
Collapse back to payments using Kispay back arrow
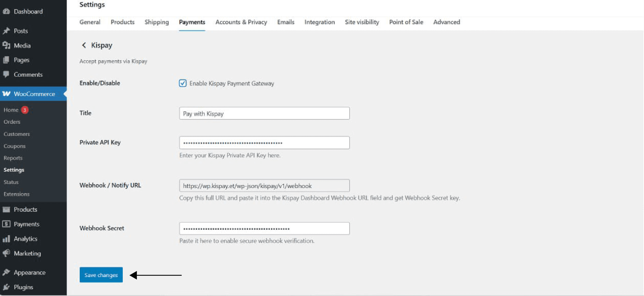point(84,45)
